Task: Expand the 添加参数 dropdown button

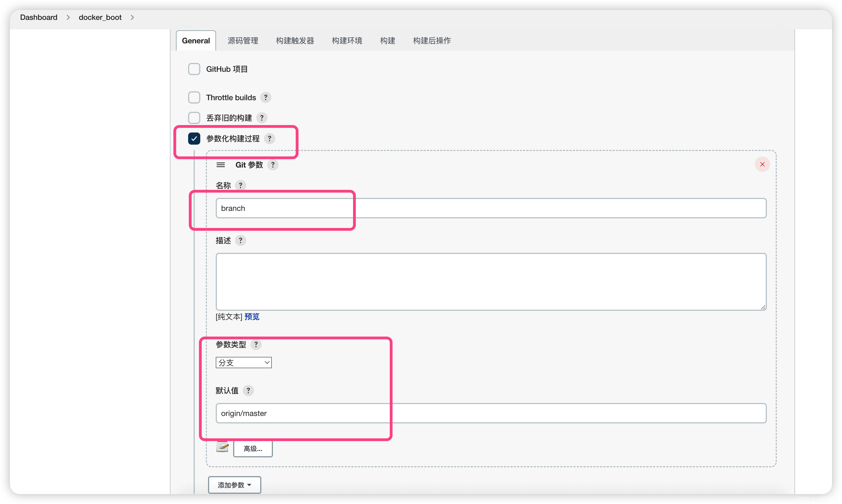Action: pos(235,485)
